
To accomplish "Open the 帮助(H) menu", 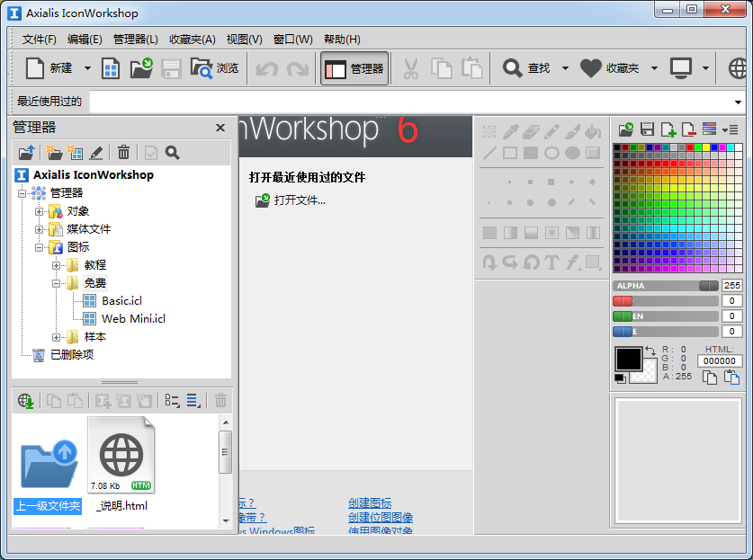I will pyautogui.click(x=342, y=40).
